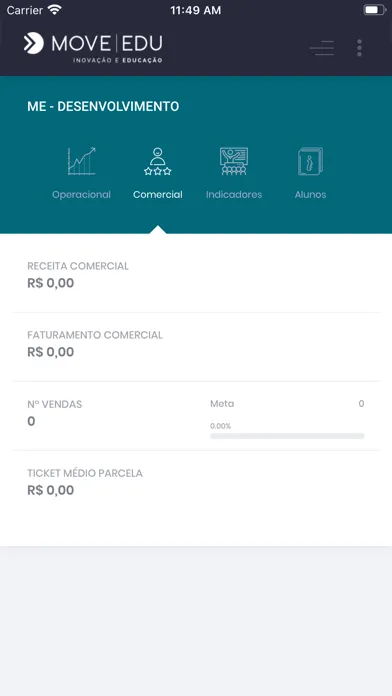
Task: Switch to the Operacional tab label
Action: click(81, 194)
